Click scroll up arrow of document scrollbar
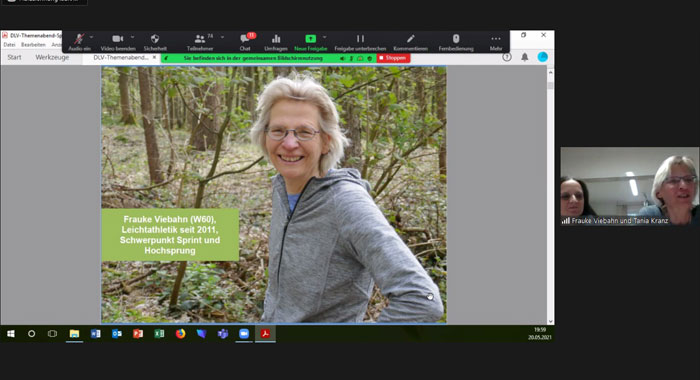This screenshot has width=700, height=380. tap(550, 72)
